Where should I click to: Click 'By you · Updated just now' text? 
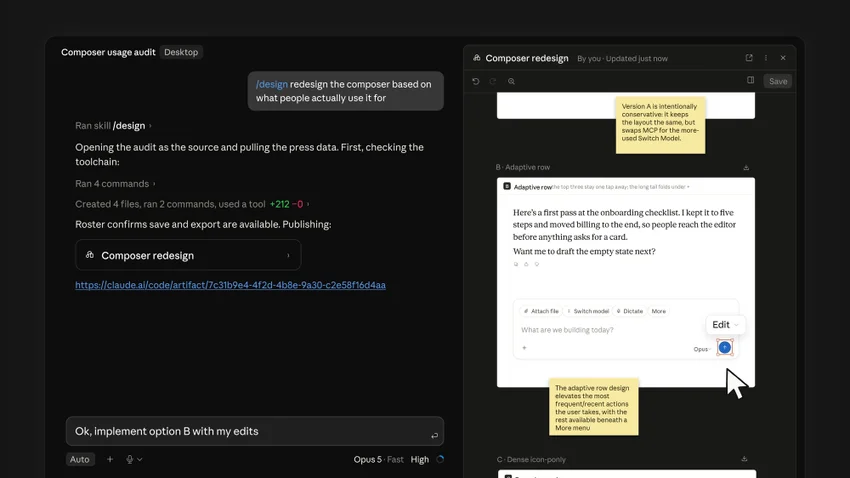(622, 59)
